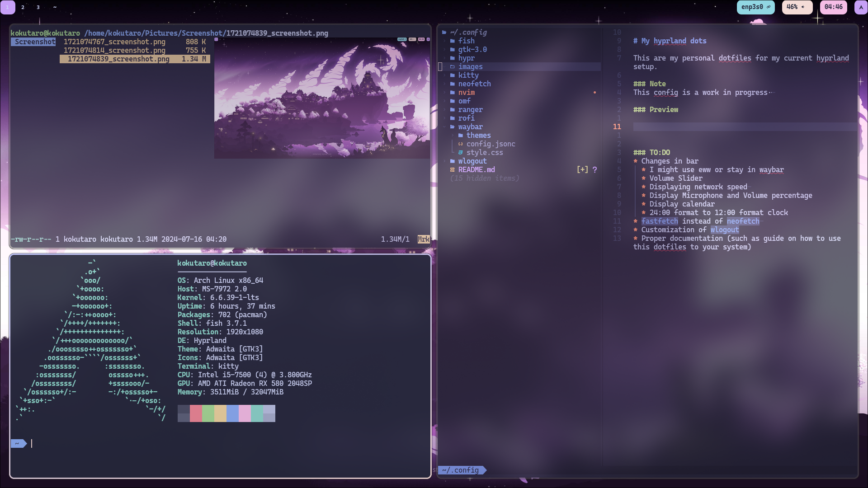Switch to workspace 3

pyautogui.click(x=38, y=7)
